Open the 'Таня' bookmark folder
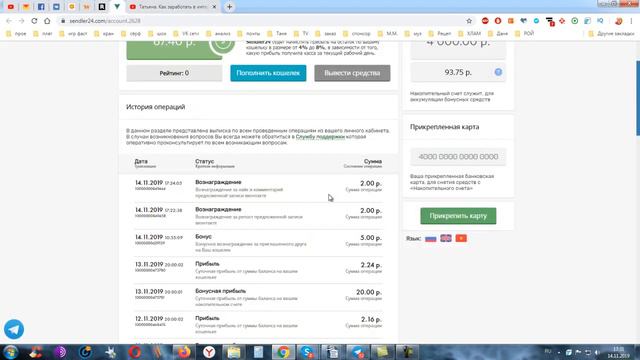 pos(277,33)
